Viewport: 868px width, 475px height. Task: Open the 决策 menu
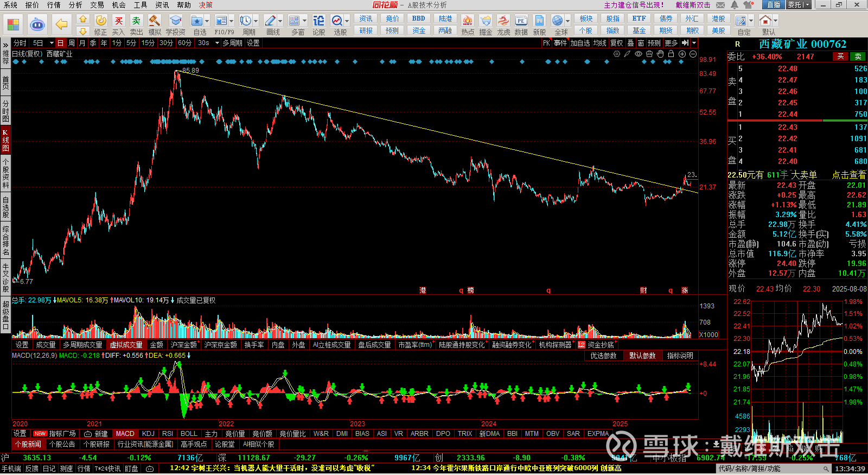coord(206,5)
